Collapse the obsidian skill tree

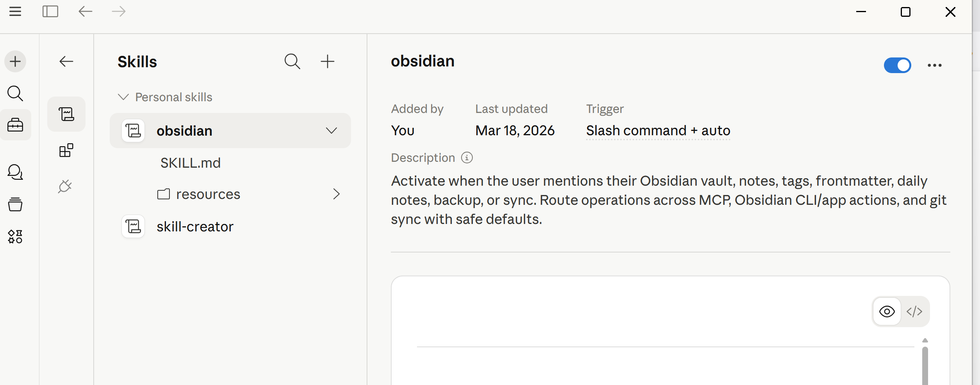331,131
